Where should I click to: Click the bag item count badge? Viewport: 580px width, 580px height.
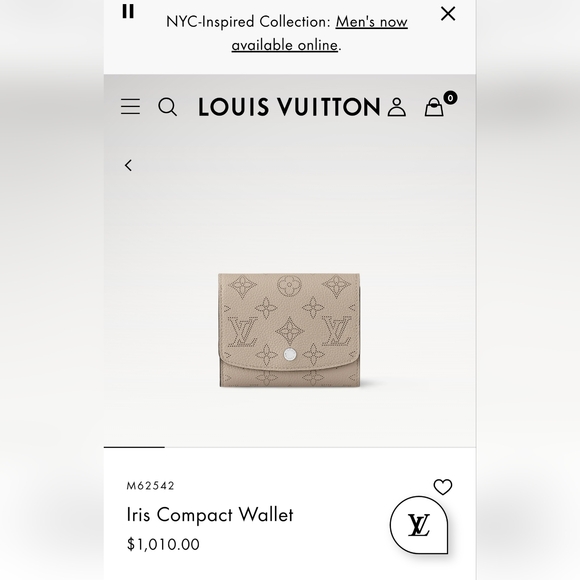coord(450,98)
